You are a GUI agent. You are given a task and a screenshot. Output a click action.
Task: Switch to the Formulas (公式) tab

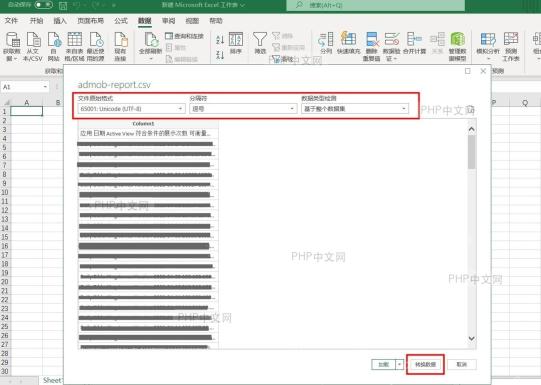click(121, 21)
